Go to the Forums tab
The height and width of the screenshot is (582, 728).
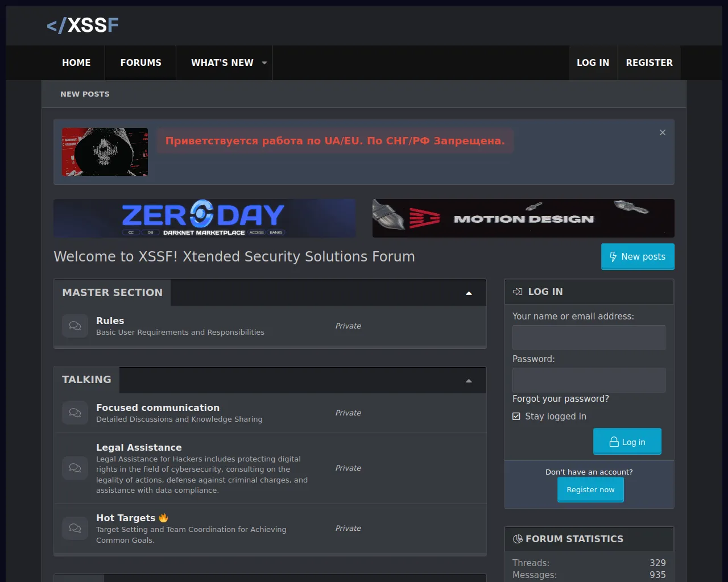pyautogui.click(x=140, y=63)
